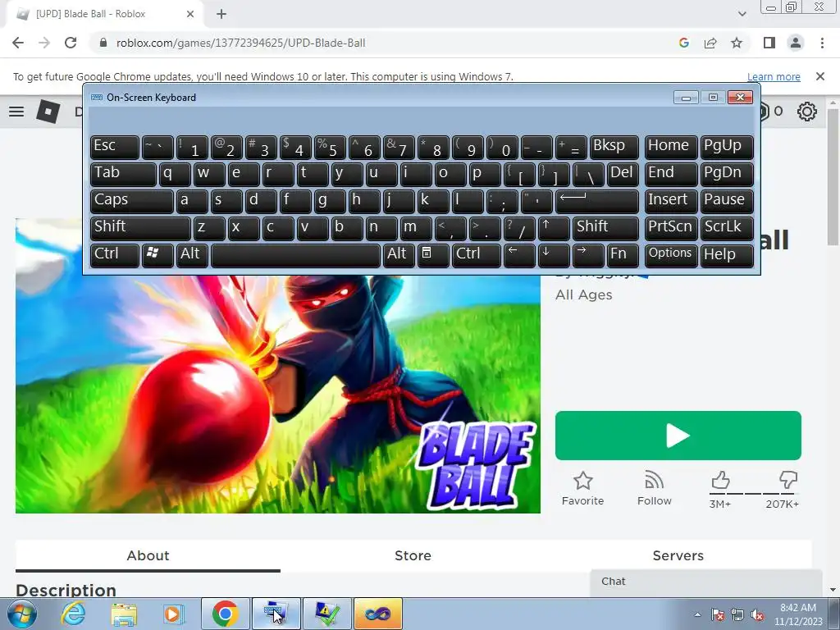The image size is (840, 630).
Task: Click the Roblox logo icon
Action: 48,112
